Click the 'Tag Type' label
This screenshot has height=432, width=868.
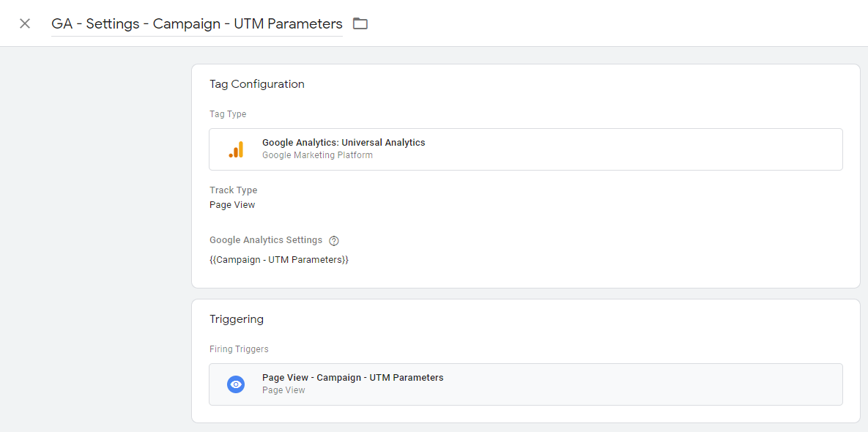tap(228, 114)
